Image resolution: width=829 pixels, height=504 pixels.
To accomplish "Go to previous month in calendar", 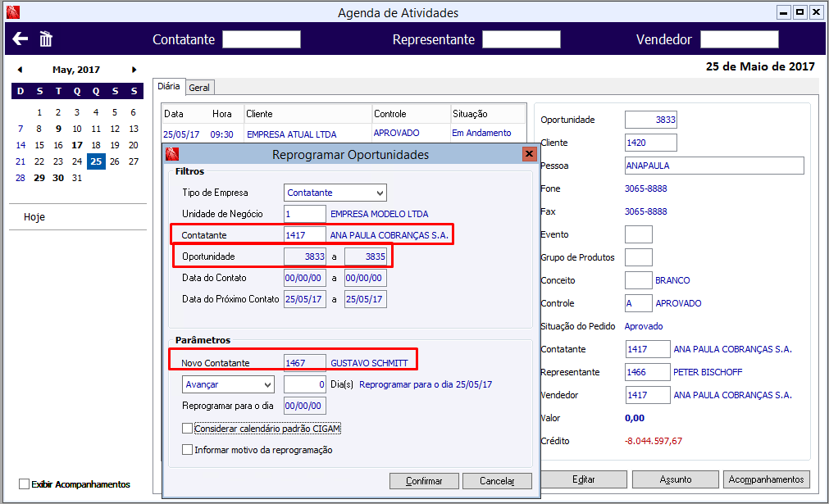I will pos(20,70).
